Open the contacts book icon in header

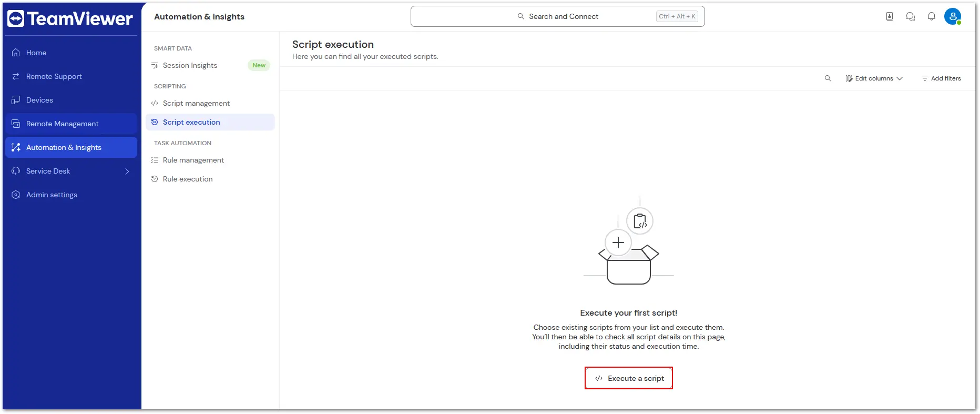tap(890, 16)
